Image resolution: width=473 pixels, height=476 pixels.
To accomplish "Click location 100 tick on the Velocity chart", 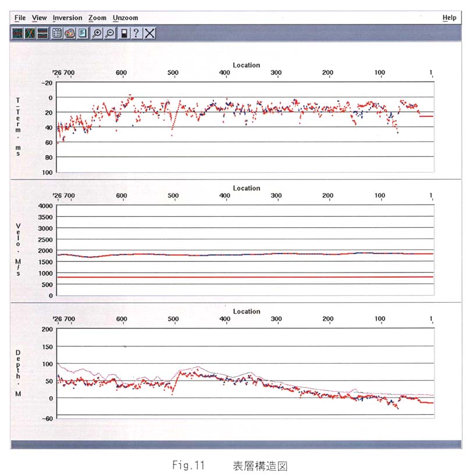I will tap(380, 195).
